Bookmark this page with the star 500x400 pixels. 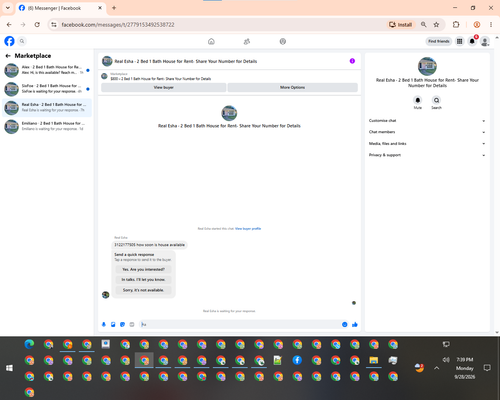point(436,25)
